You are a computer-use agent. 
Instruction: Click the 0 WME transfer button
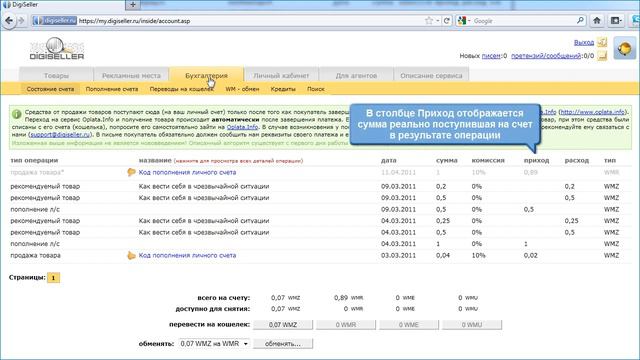409,325
